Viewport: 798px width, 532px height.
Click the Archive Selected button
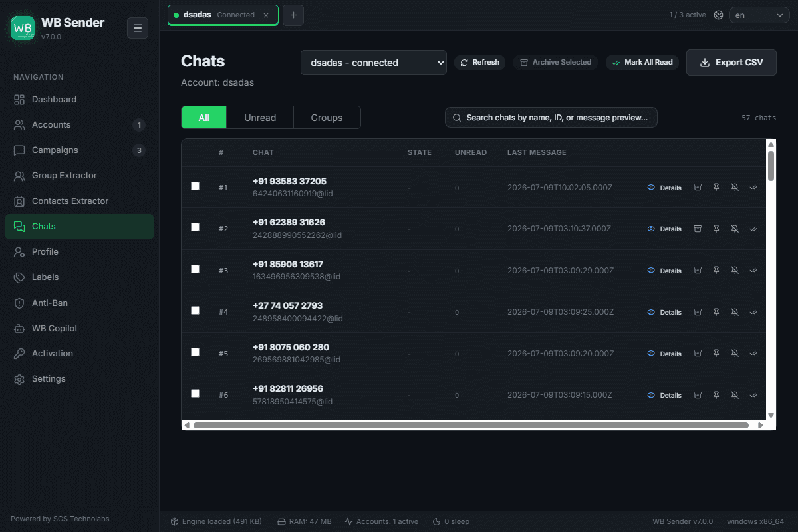(x=555, y=62)
